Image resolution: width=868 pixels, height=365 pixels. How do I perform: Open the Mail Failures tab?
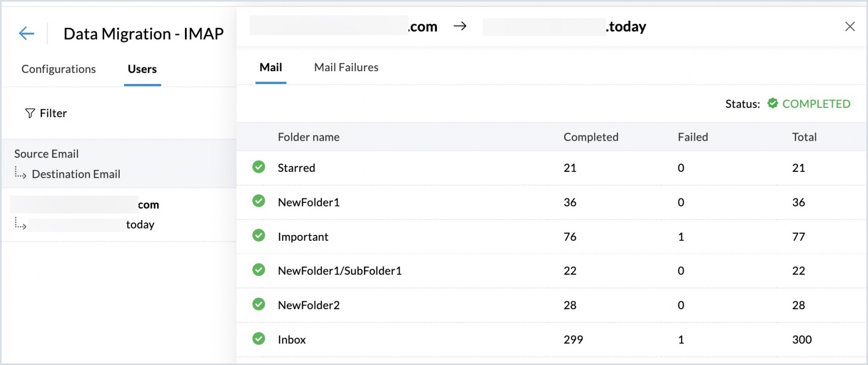click(x=346, y=67)
